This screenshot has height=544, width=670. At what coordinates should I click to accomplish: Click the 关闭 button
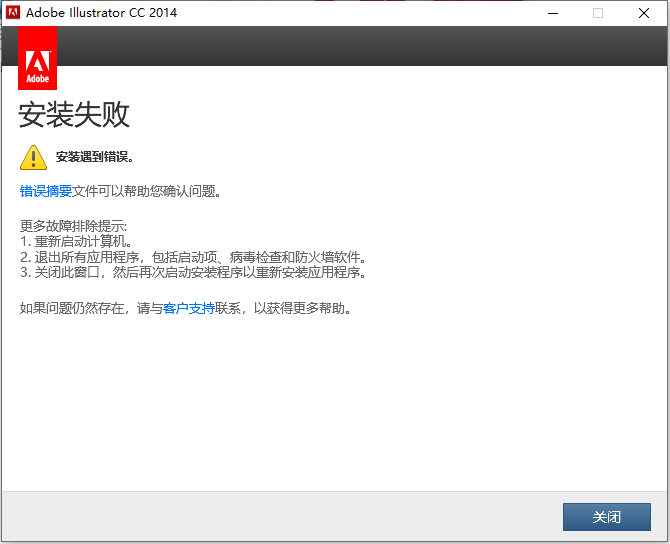pyautogui.click(x=606, y=517)
